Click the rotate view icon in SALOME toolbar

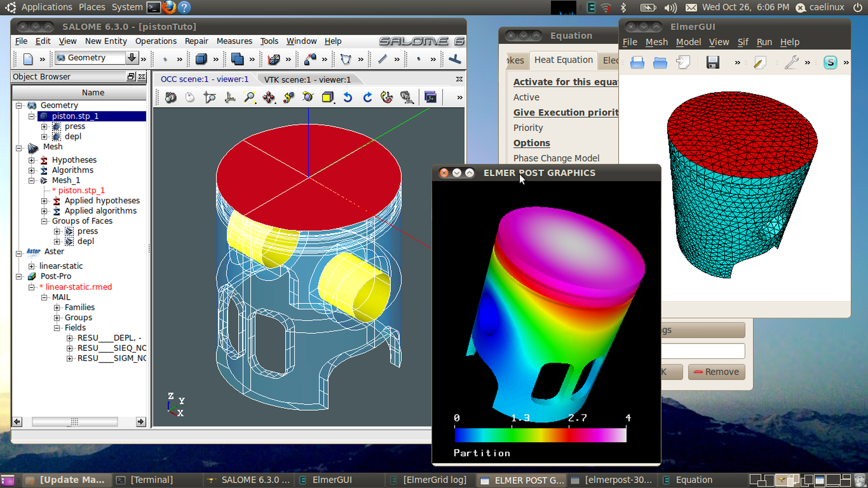point(308,97)
